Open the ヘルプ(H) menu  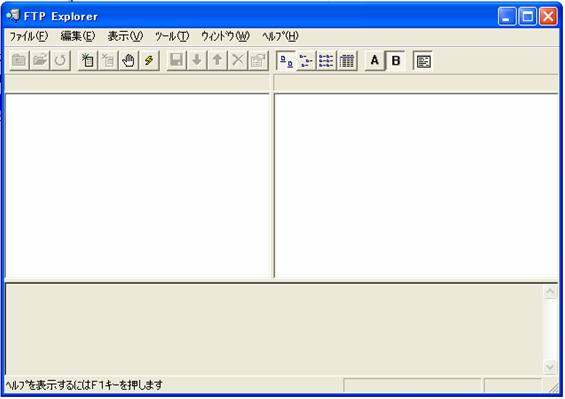tap(280, 36)
